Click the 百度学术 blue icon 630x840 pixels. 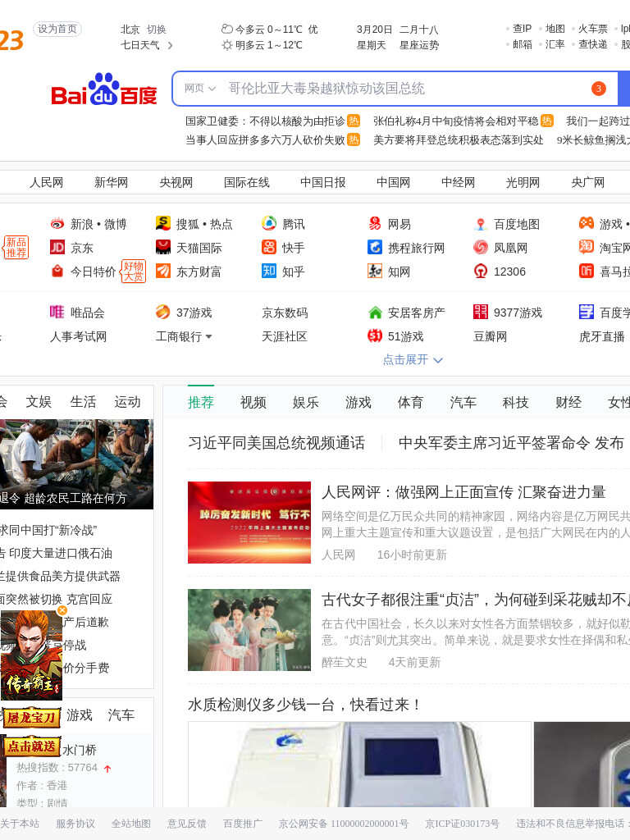point(587,312)
